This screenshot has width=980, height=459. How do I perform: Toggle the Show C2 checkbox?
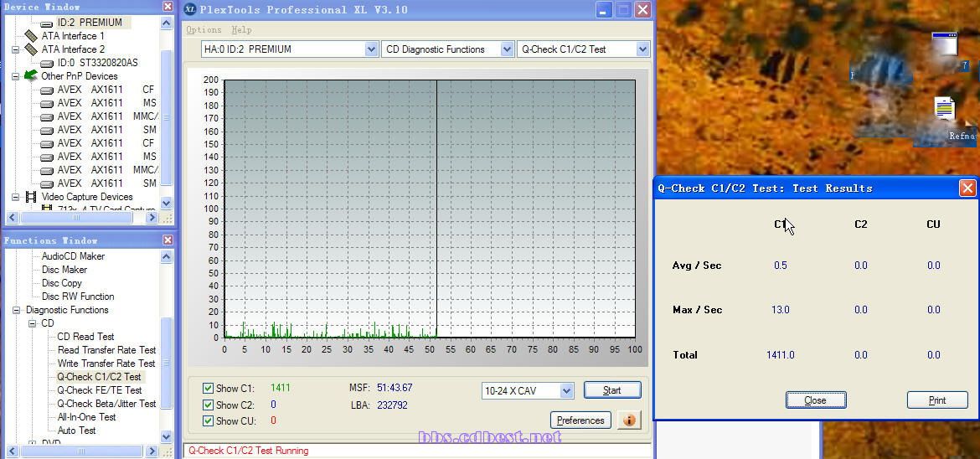[208, 405]
